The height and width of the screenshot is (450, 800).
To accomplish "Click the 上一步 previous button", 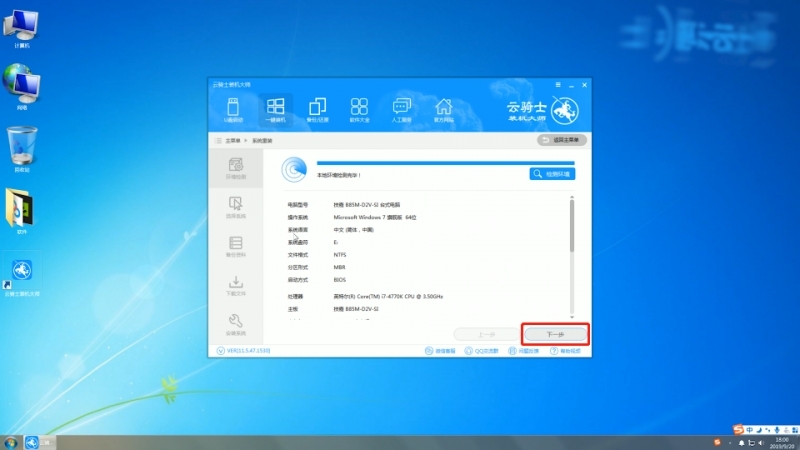I will tap(486, 335).
